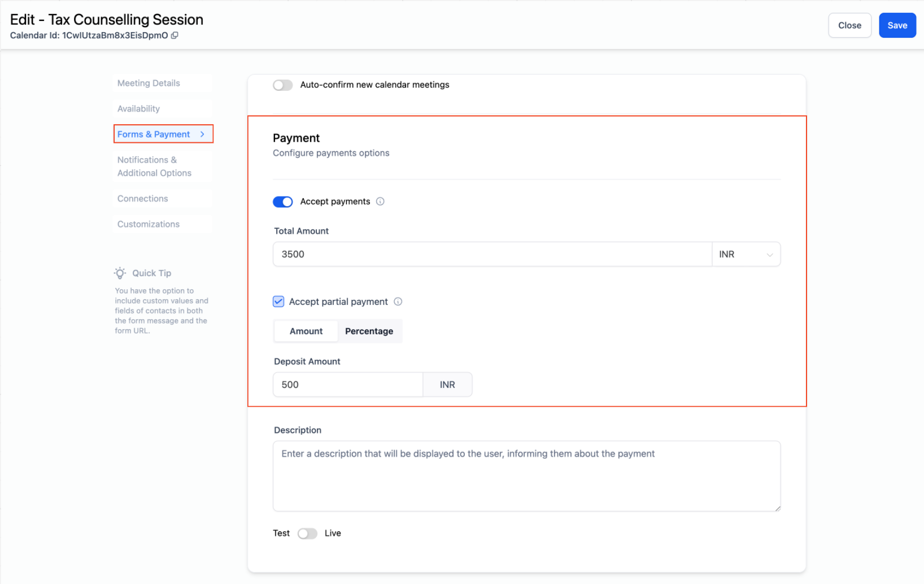Select the Amount deposit tab

pyautogui.click(x=306, y=332)
